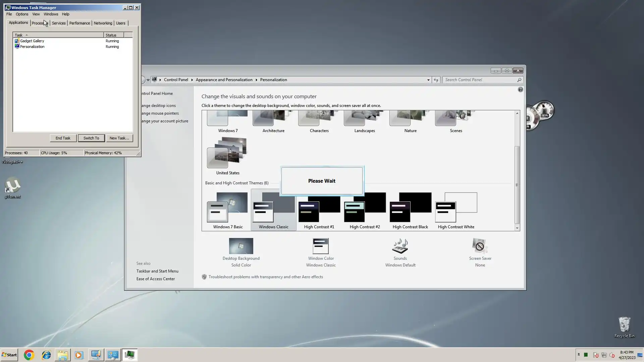Screen dimensions: 644x362
Task: Click the Search Control Panel field
Action: click(480, 80)
